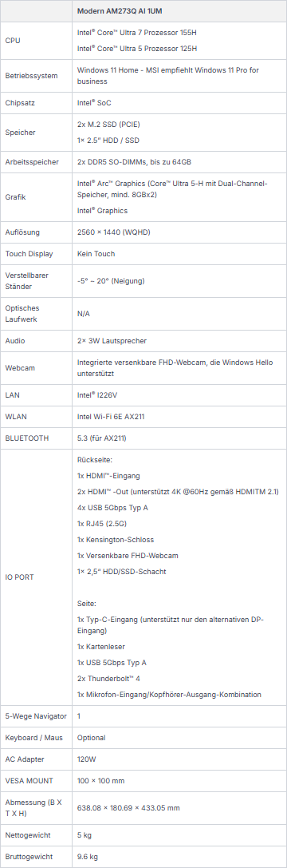Image resolution: width=287 pixels, height=868 pixels.
Task: Click the 2x Thunderbolt 4 entry
Action: click(x=108, y=678)
